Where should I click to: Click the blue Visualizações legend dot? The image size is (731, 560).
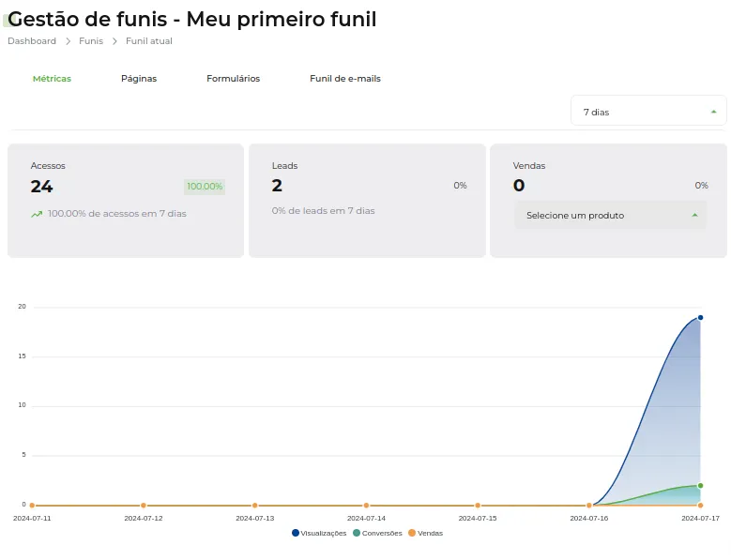tap(295, 533)
